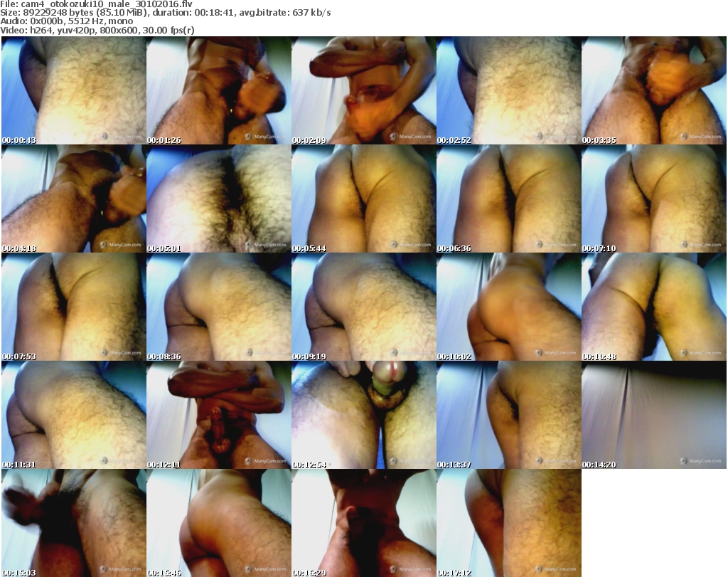Open the frame at timestamp 00:01:26

tap(219, 90)
